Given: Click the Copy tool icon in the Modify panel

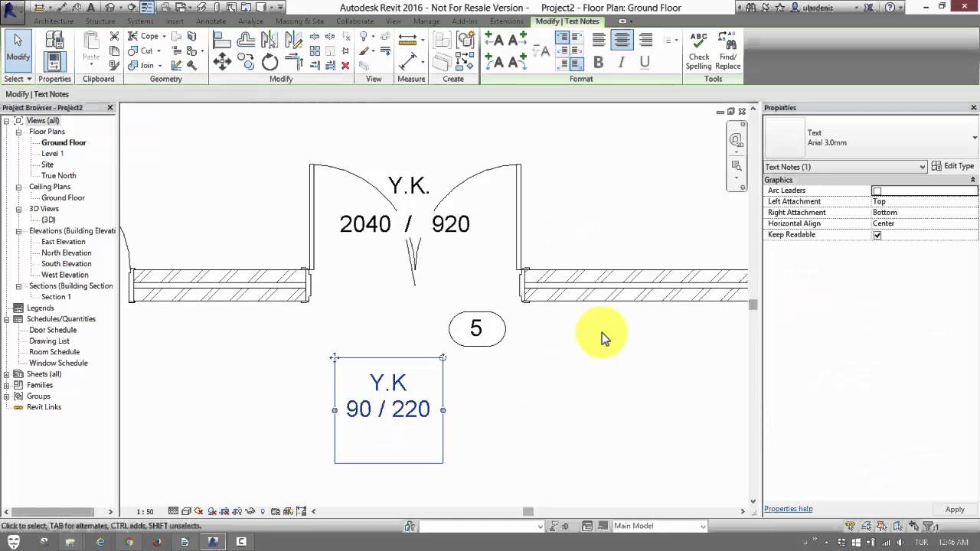Looking at the screenshot, I should pyautogui.click(x=246, y=63).
